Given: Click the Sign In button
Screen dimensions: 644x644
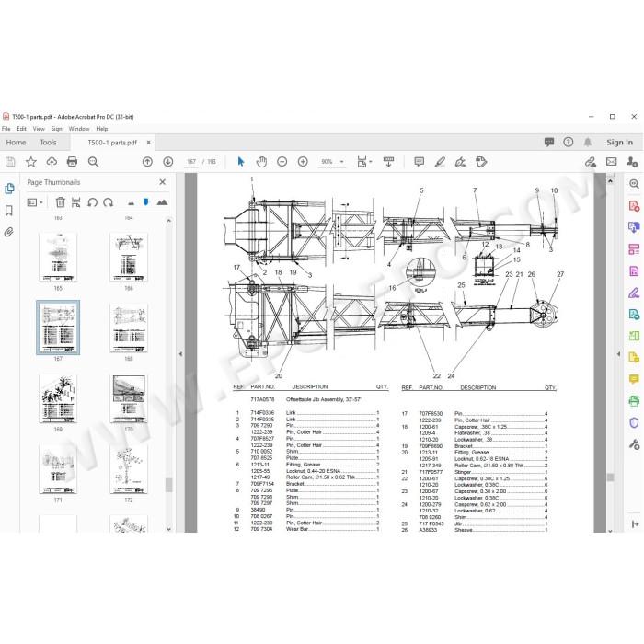Looking at the screenshot, I should coord(619,143).
